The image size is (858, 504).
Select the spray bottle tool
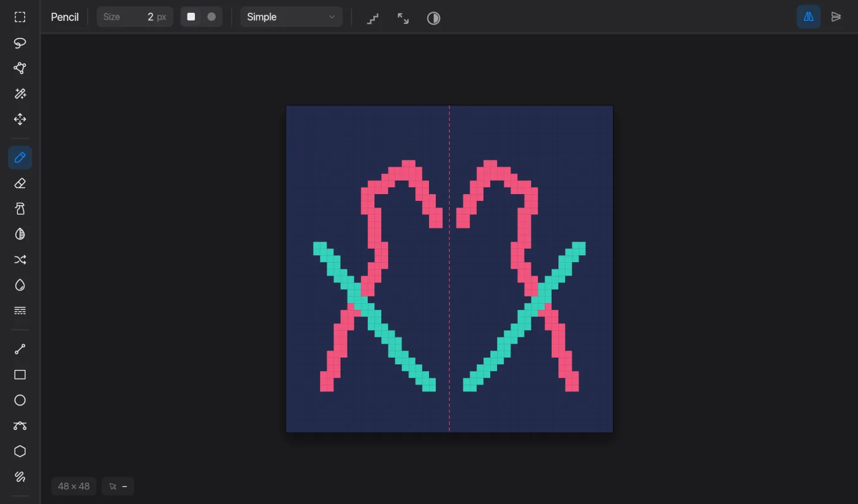coord(20,209)
